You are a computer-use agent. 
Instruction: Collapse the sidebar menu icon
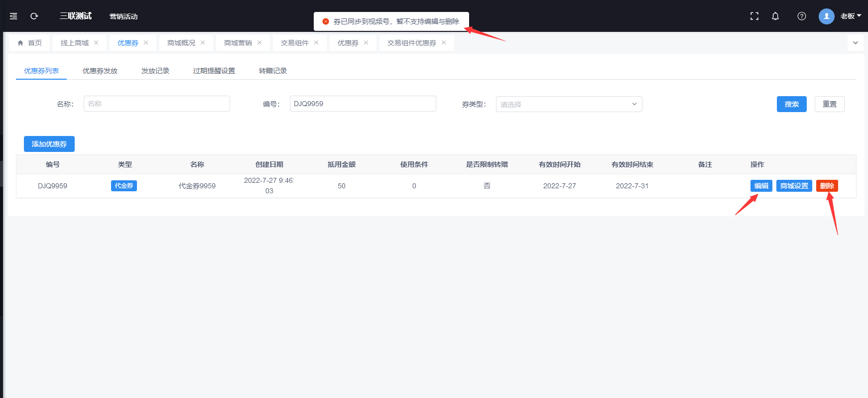(x=13, y=16)
